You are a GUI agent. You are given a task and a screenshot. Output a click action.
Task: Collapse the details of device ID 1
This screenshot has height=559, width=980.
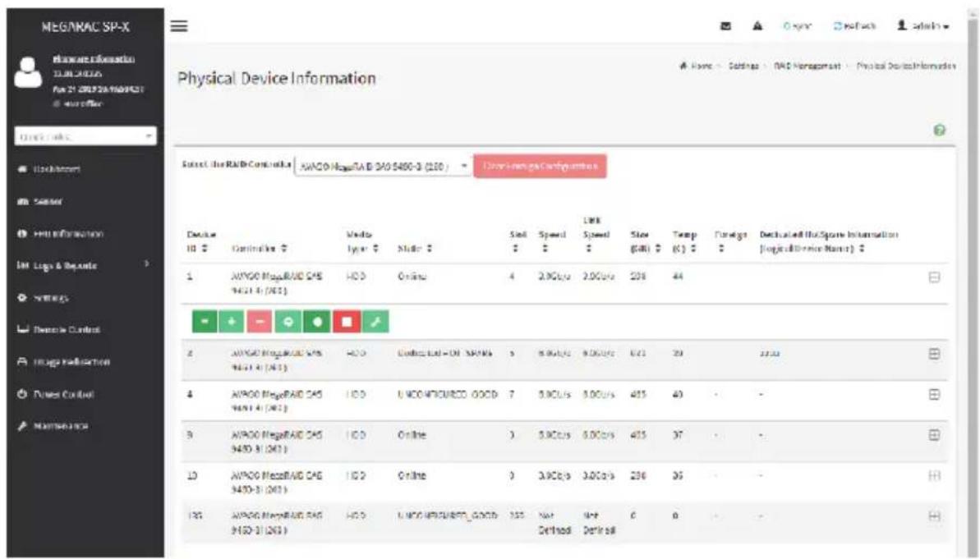934,278
